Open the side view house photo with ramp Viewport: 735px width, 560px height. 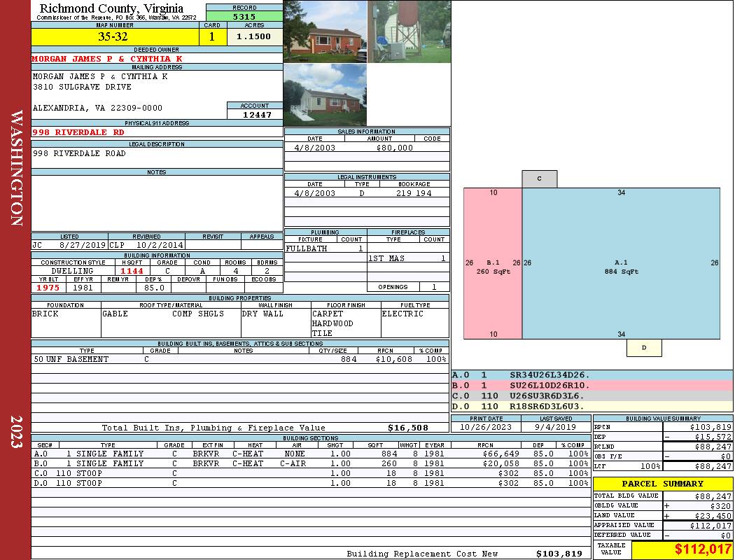325,95
